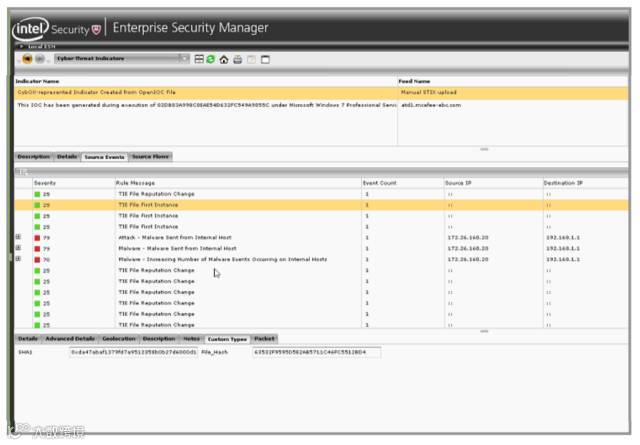Click the orange Back navigation button

pyautogui.click(x=27, y=59)
